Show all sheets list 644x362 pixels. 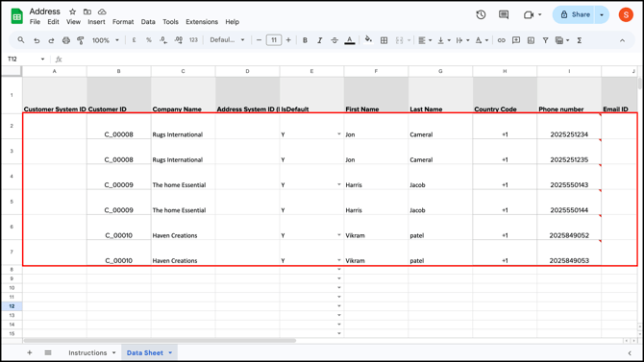(x=48, y=352)
